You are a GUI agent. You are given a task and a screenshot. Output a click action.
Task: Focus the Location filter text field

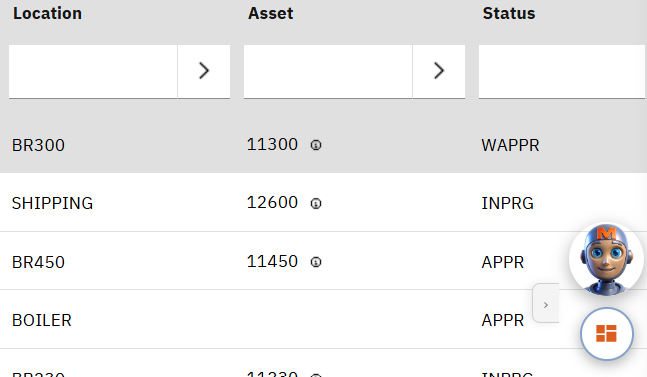click(93, 71)
